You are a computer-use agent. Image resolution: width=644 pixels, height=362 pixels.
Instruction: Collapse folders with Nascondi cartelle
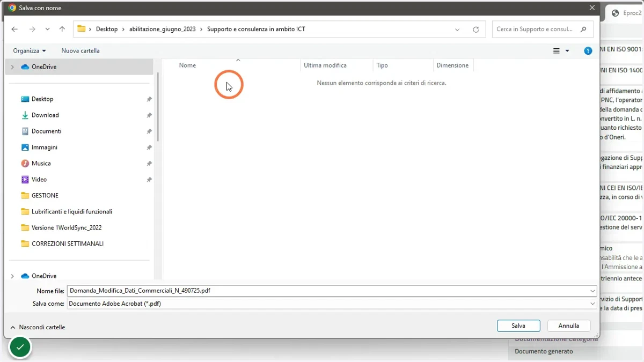pos(38,327)
